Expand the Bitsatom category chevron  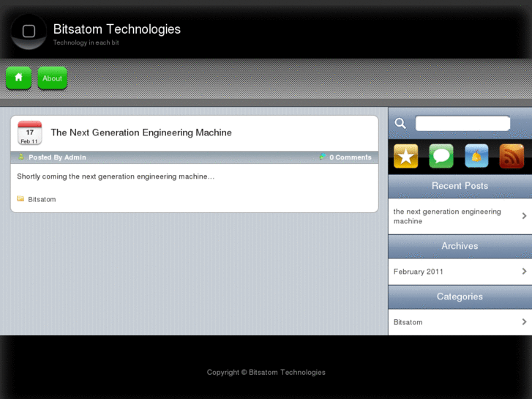[x=524, y=322]
